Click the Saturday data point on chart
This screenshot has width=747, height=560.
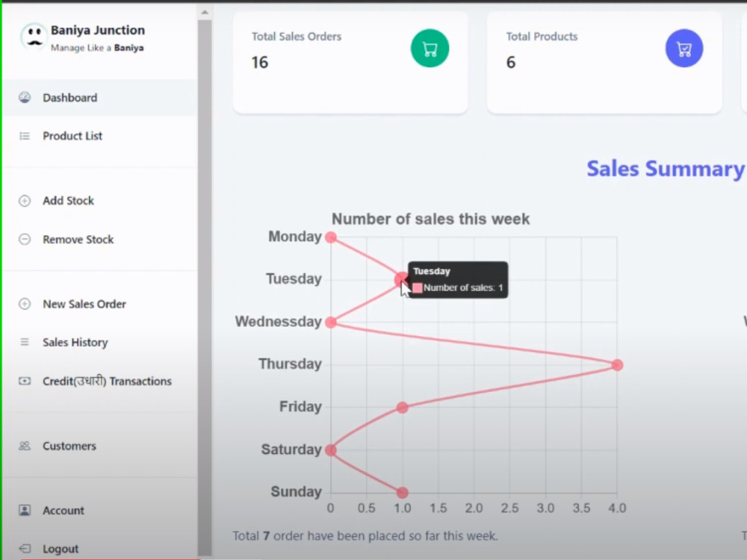(331, 450)
